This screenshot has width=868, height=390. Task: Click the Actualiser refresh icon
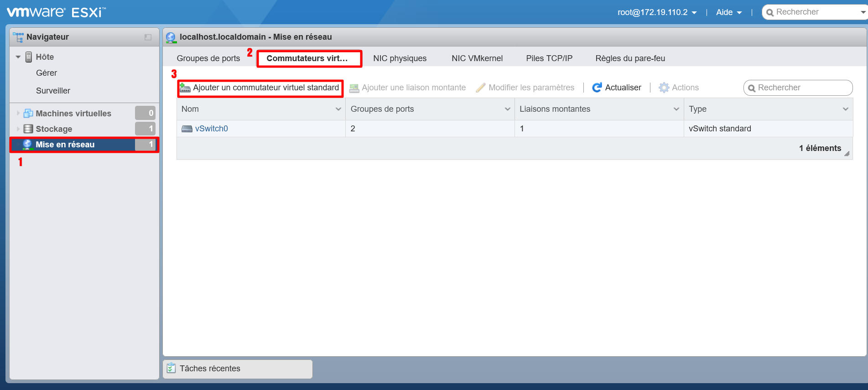click(x=597, y=88)
